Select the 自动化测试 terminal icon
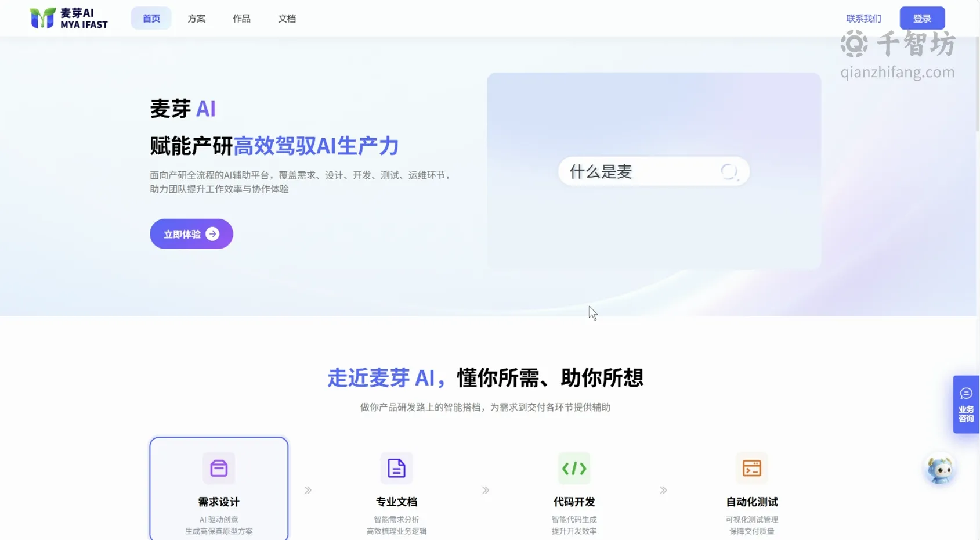The height and width of the screenshot is (540, 980). 751,468
